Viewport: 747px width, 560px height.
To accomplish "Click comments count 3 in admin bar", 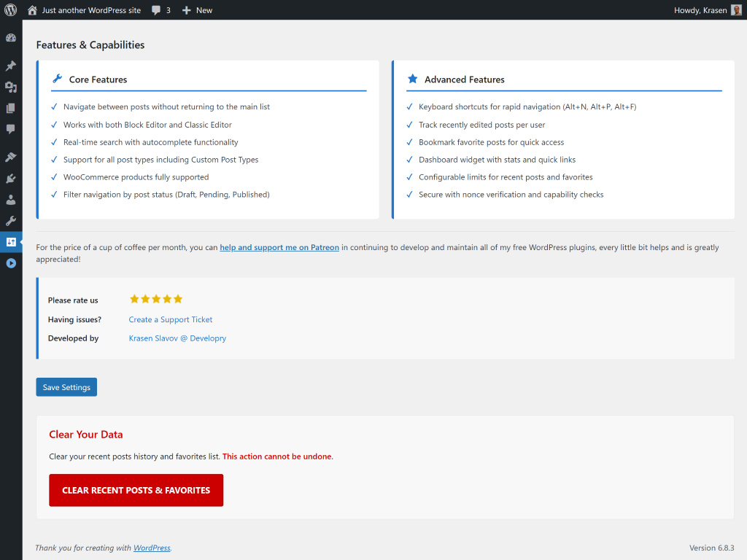I will pyautogui.click(x=169, y=10).
